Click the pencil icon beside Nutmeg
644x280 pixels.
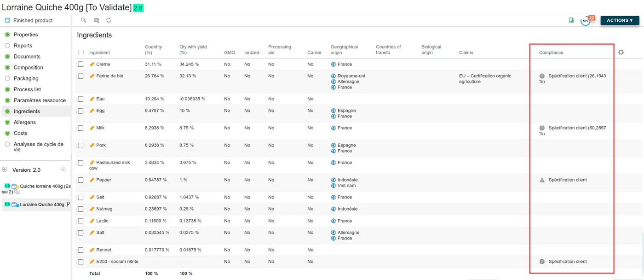(92, 209)
